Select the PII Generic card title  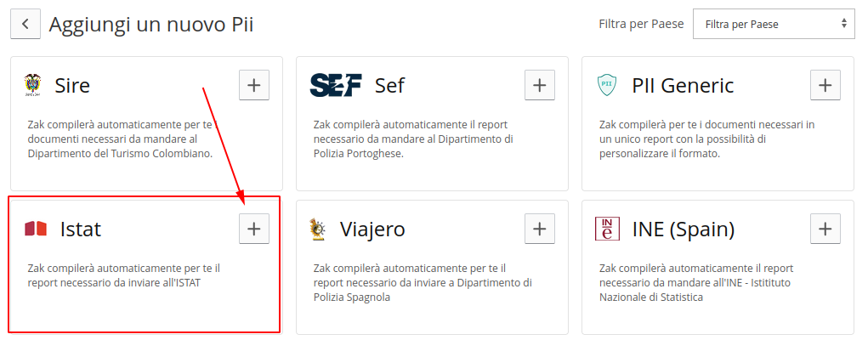(x=683, y=85)
